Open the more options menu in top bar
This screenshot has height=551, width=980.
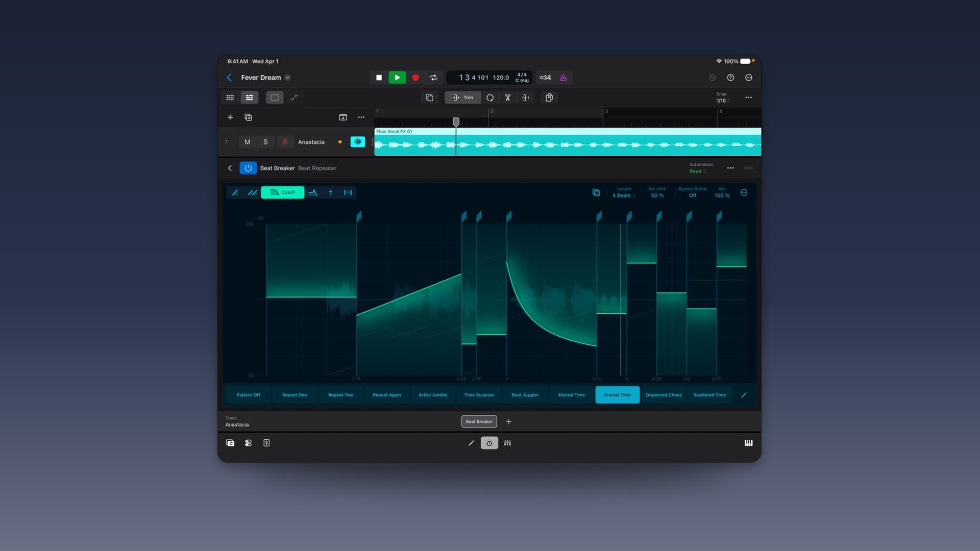point(749,78)
